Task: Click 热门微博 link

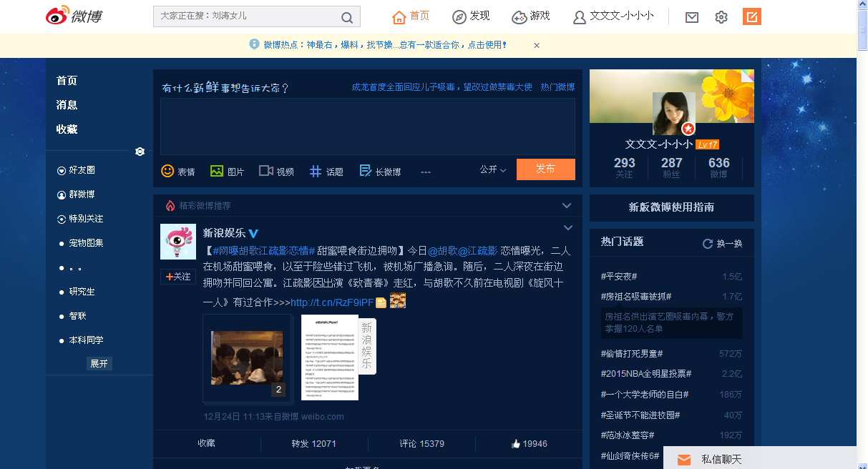Action: click(x=557, y=87)
